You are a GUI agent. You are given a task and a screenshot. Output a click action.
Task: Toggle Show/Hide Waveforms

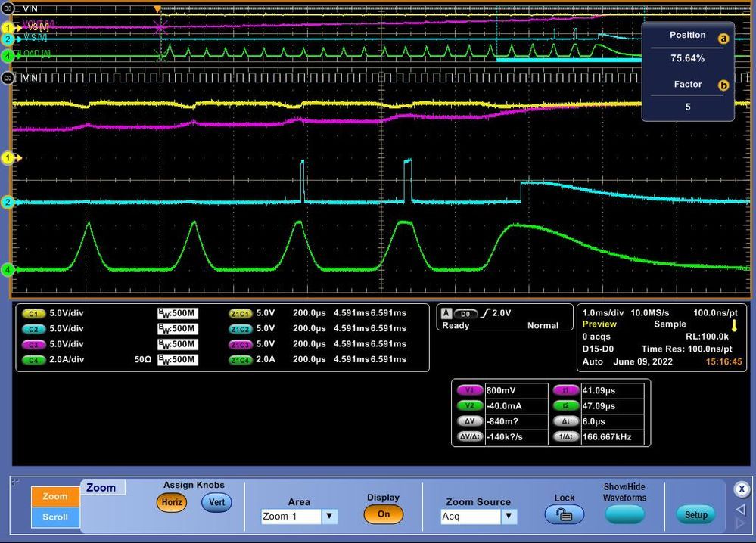[624, 513]
